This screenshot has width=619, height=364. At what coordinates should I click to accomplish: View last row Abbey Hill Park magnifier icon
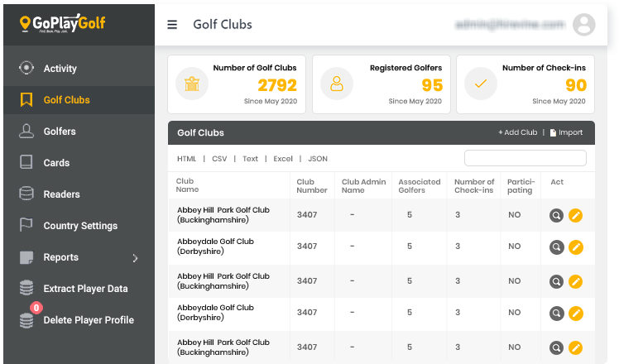tap(557, 347)
